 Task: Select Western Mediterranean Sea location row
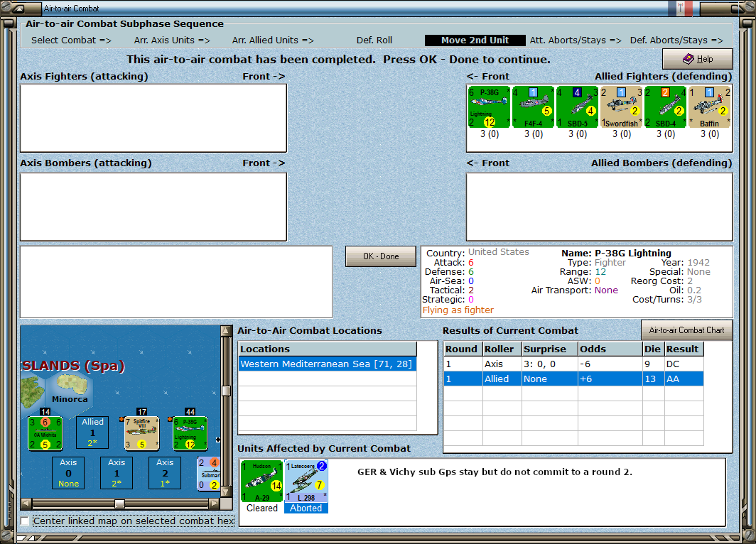click(x=328, y=364)
